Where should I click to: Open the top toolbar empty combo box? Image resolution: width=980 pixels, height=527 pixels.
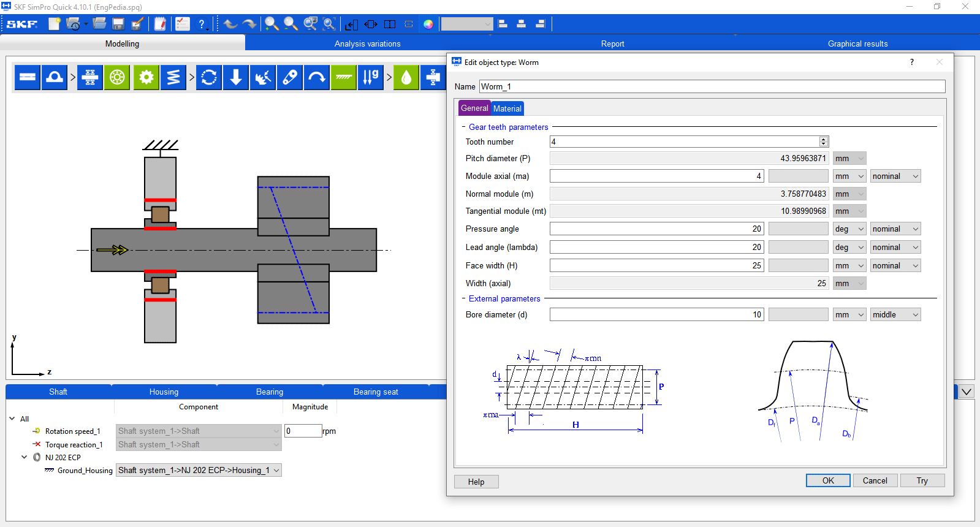click(x=467, y=24)
